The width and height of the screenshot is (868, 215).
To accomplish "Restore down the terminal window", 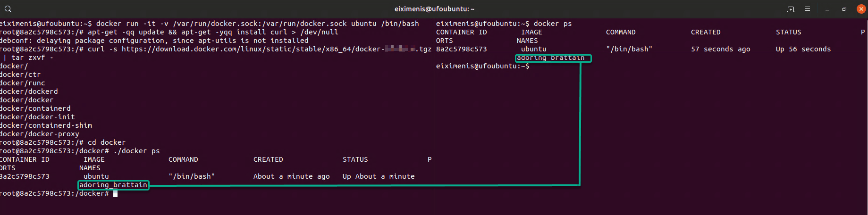I will pyautogui.click(x=844, y=9).
